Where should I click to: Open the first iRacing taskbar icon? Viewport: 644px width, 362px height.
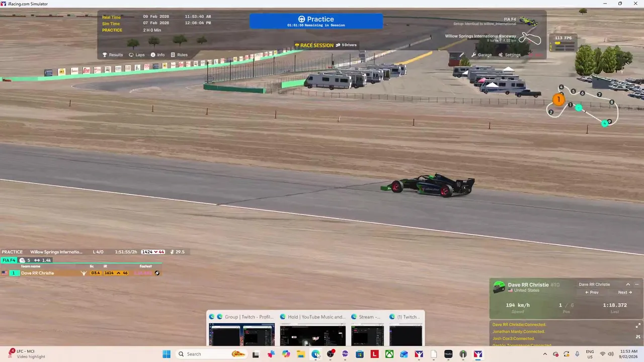pyautogui.click(x=419, y=354)
